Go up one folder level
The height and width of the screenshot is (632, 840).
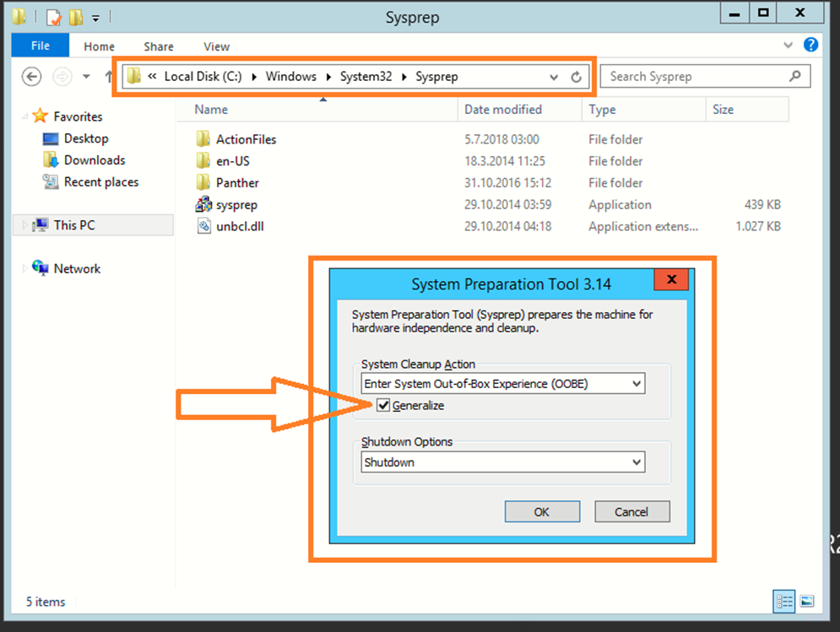point(108,77)
